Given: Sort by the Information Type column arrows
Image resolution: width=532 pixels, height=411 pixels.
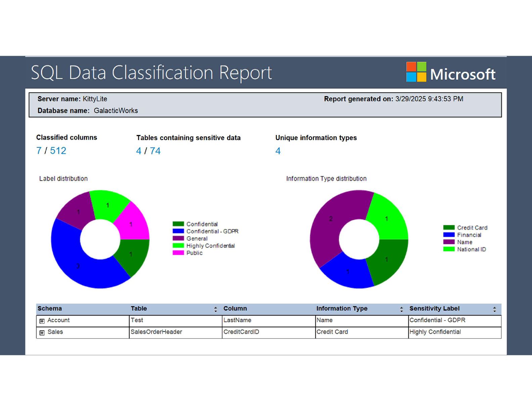Looking at the screenshot, I should (401, 309).
